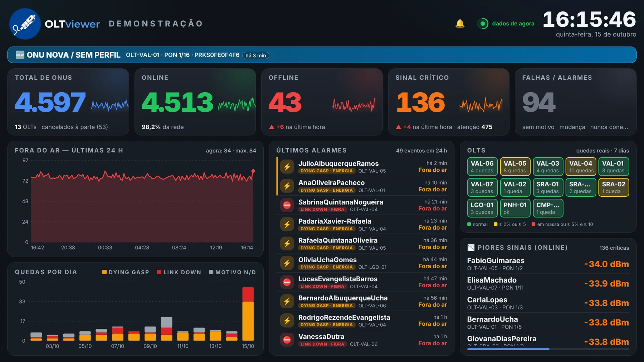644x362 pixels.
Task: Open the Falhas / Alarmes card
Action: tap(576, 102)
